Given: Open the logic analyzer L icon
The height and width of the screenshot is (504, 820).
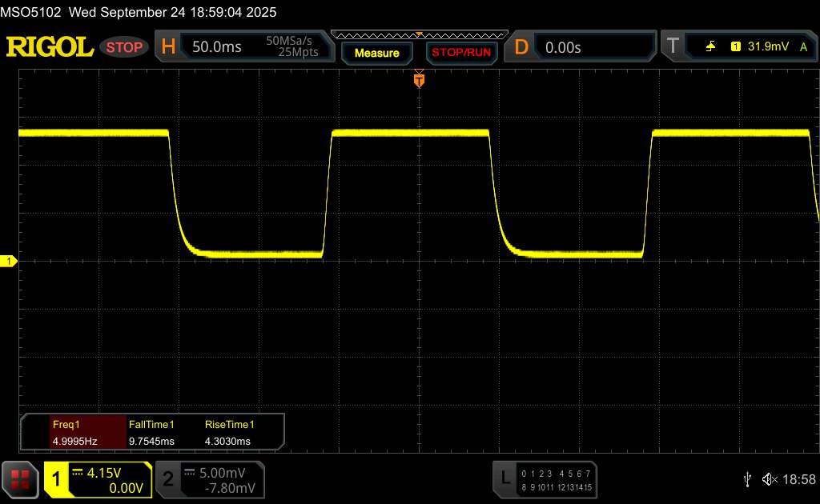Looking at the screenshot, I should (504, 478).
